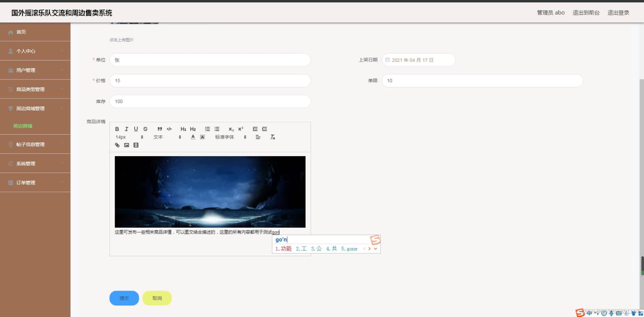Screen dimensions: 644x317
Task: Focus the 单限 input field
Action: 482,80
